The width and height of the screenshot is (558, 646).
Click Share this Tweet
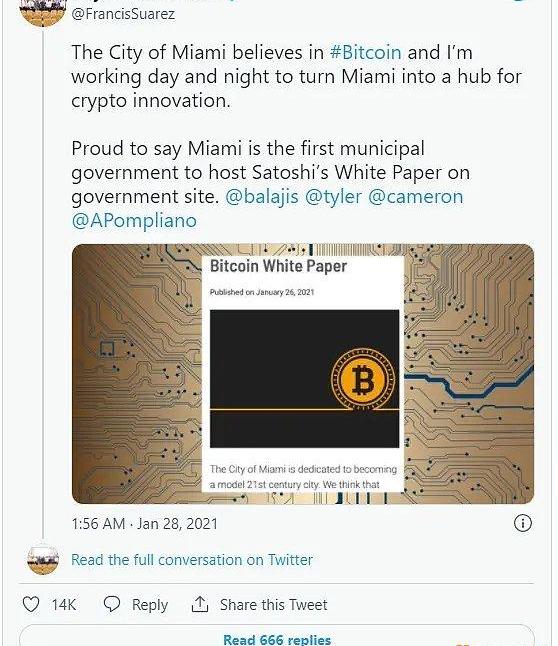(274, 605)
